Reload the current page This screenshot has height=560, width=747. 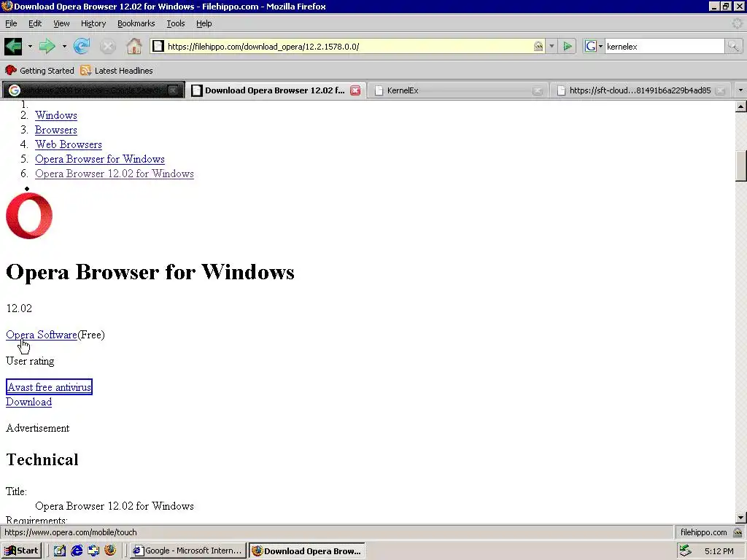pos(82,46)
